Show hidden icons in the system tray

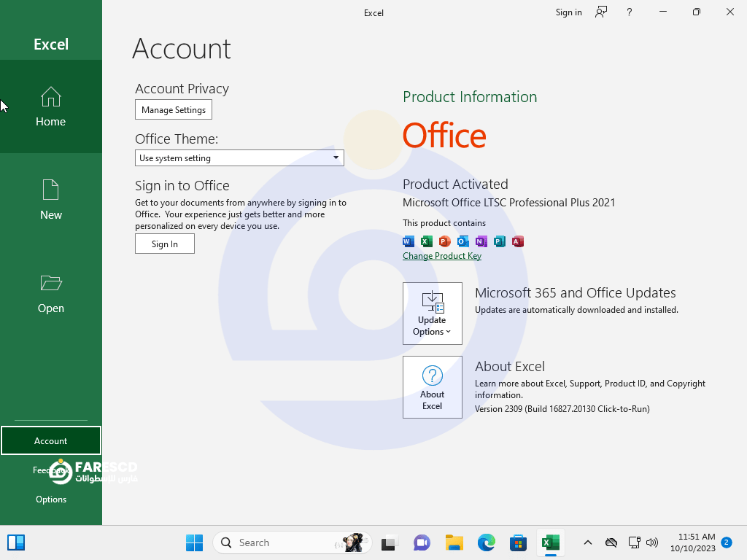[x=588, y=542]
